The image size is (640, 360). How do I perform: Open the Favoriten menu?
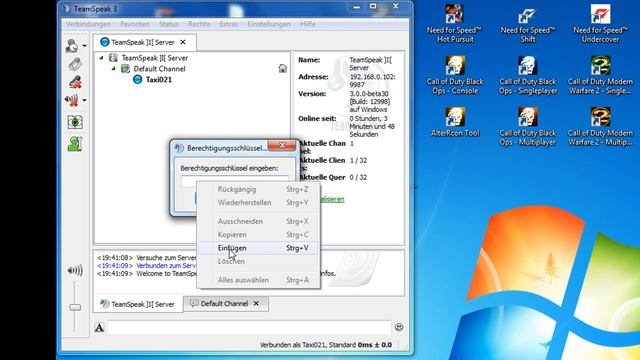point(135,24)
